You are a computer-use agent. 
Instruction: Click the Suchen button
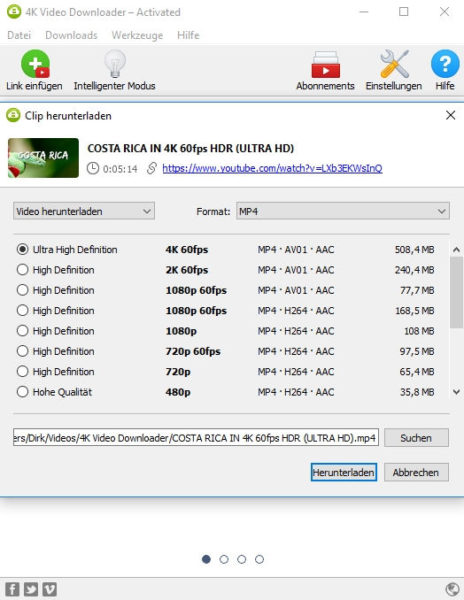click(416, 438)
